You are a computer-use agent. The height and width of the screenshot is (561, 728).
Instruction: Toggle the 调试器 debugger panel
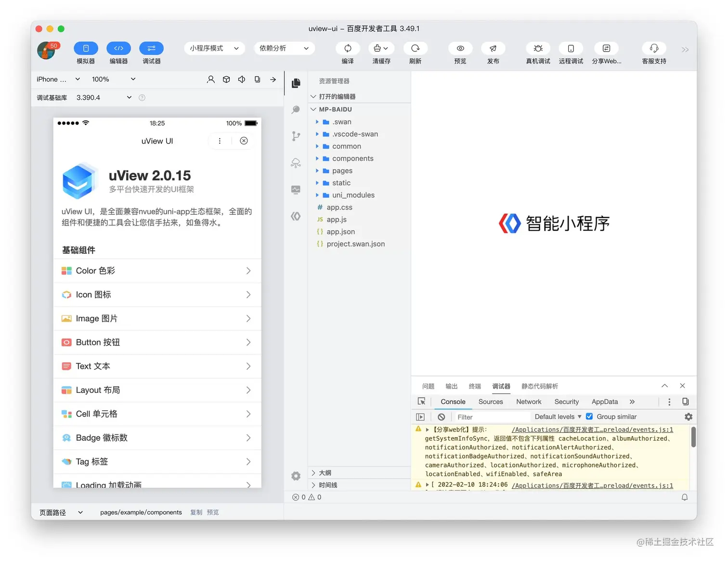coord(151,48)
